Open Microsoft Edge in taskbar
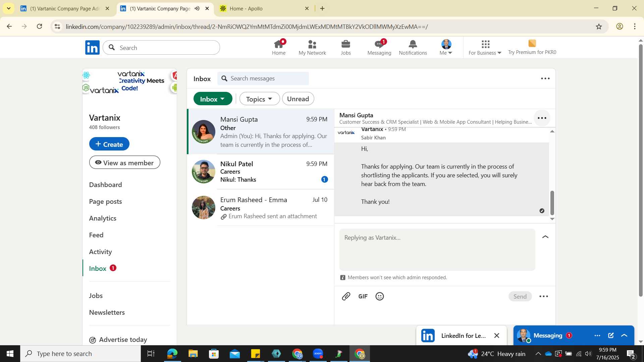 [x=172, y=354]
